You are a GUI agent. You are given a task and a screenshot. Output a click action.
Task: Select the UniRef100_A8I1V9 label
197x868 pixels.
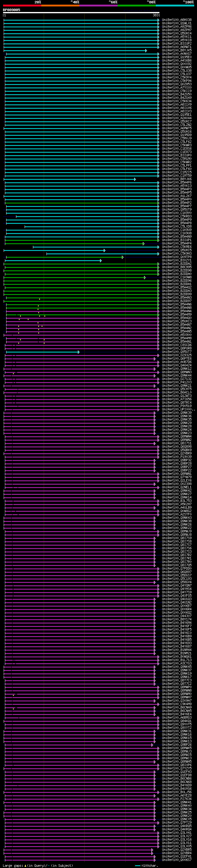pyautogui.click(x=177, y=104)
